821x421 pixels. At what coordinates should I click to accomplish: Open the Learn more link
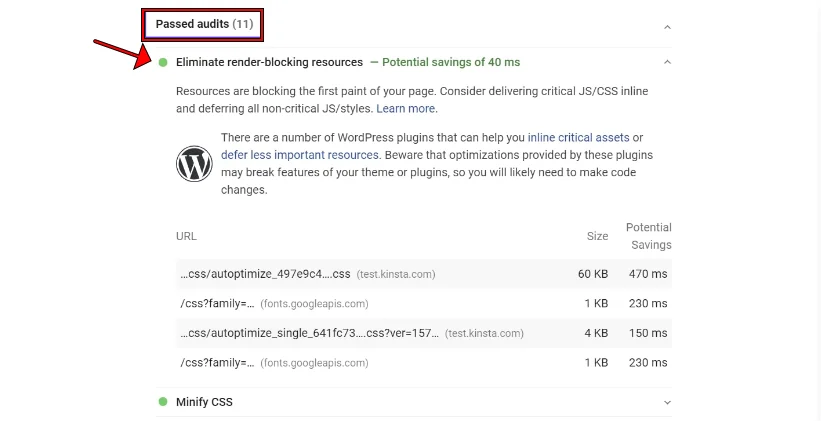[405, 108]
